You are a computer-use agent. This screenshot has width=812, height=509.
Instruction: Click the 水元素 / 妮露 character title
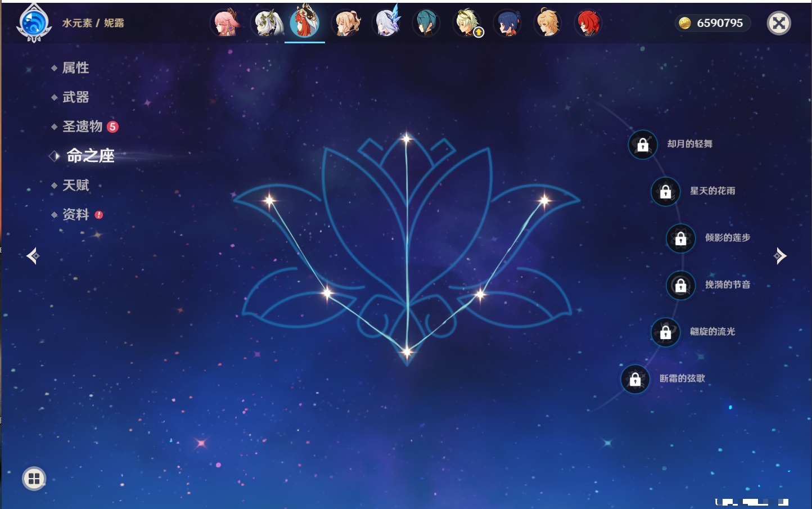point(93,23)
